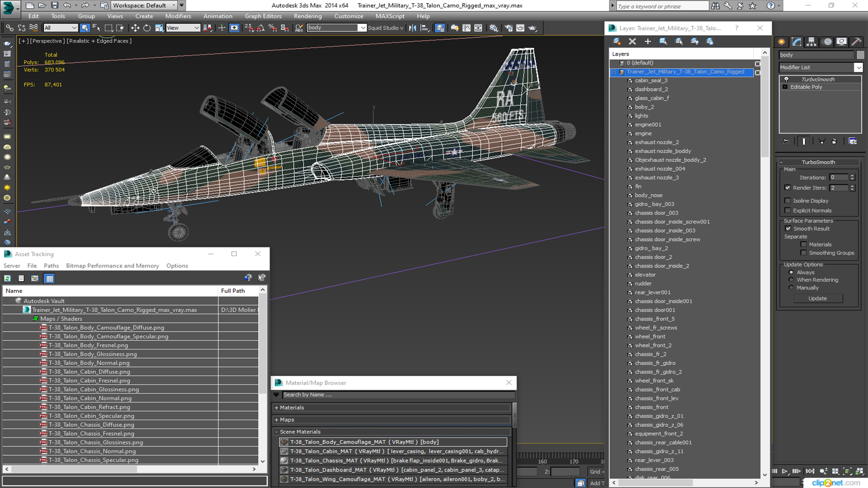Open Bitmap Performance and Memory menu

coord(112,266)
